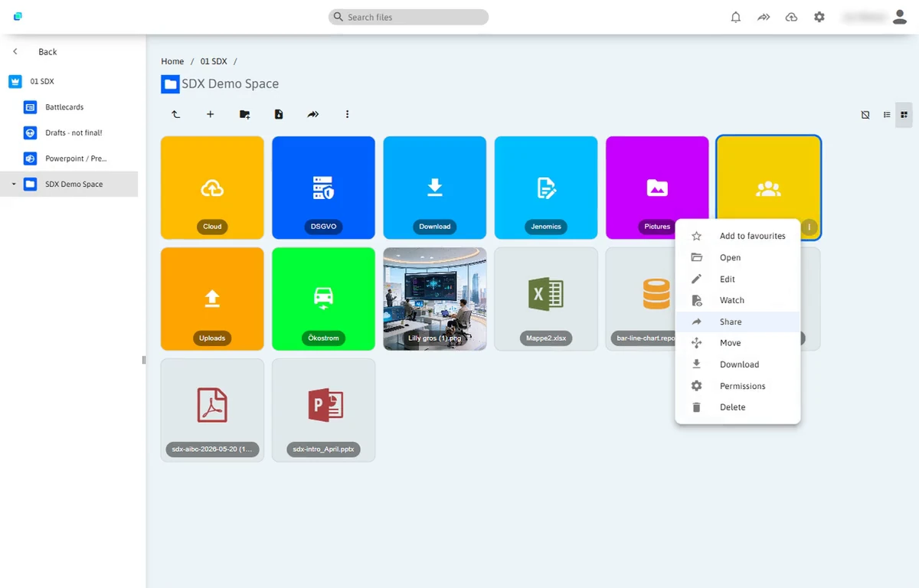Click the Battlecards space icon
This screenshot has height=588, width=919.
pos(30,107)
